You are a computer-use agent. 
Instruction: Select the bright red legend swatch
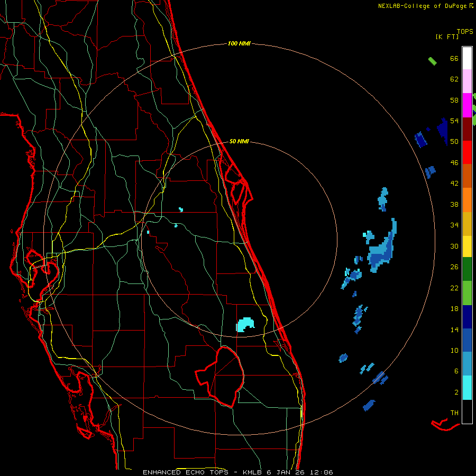467,152
